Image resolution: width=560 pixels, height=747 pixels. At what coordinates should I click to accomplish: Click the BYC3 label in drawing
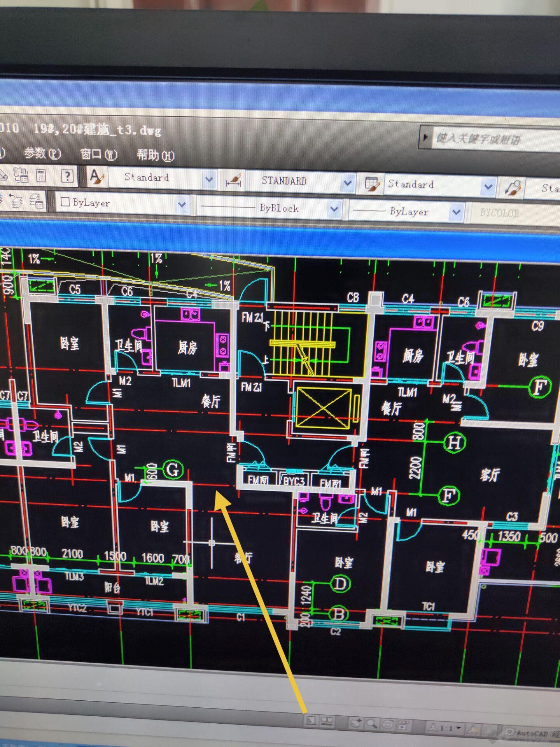click(x=294, y=481)
